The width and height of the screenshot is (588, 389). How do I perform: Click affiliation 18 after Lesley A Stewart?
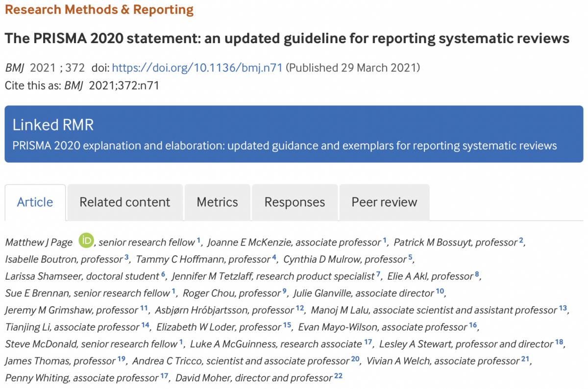point(559,342)
